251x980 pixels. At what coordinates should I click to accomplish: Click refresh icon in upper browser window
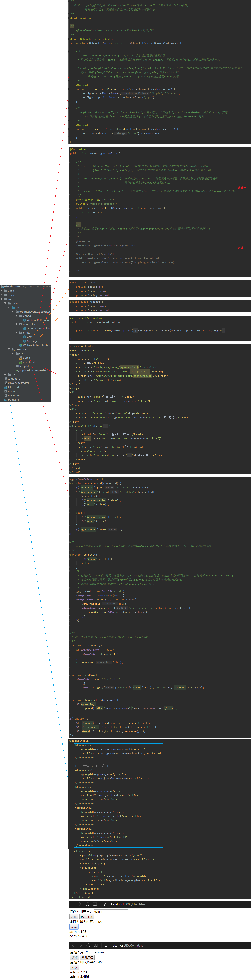point(87,904)
